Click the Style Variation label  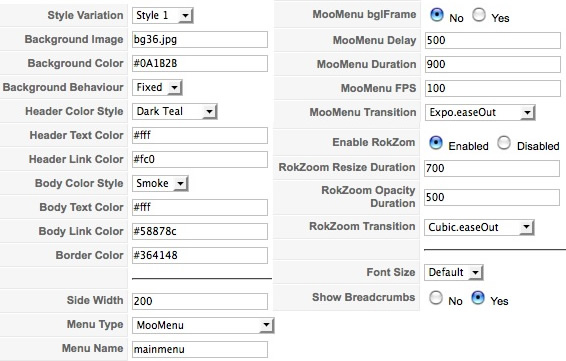(x=85, y=15)
